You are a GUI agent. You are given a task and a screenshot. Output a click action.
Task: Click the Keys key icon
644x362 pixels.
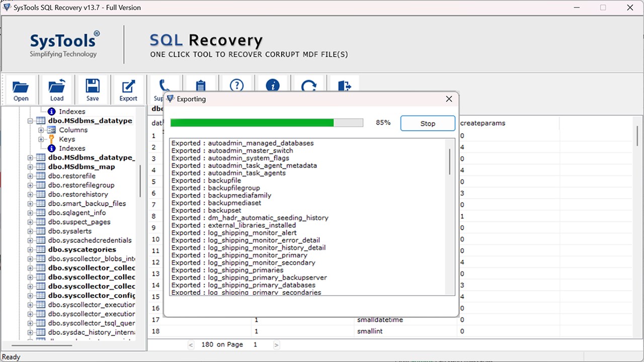(x=51, y=139)
